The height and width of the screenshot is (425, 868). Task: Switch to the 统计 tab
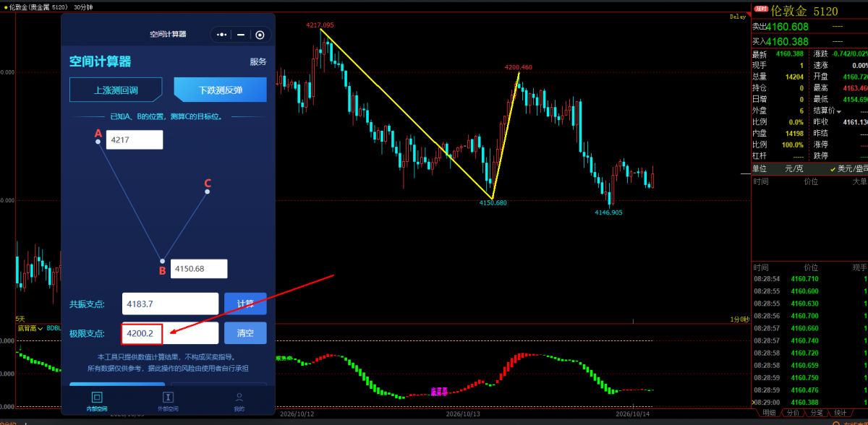click(840, 413)
